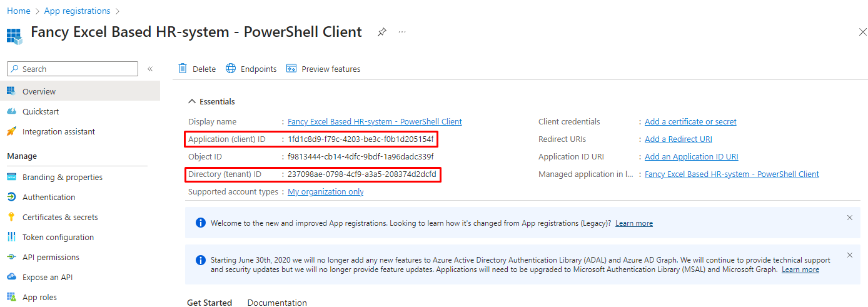
Task: Open API permissions
Action: point(51,257)
